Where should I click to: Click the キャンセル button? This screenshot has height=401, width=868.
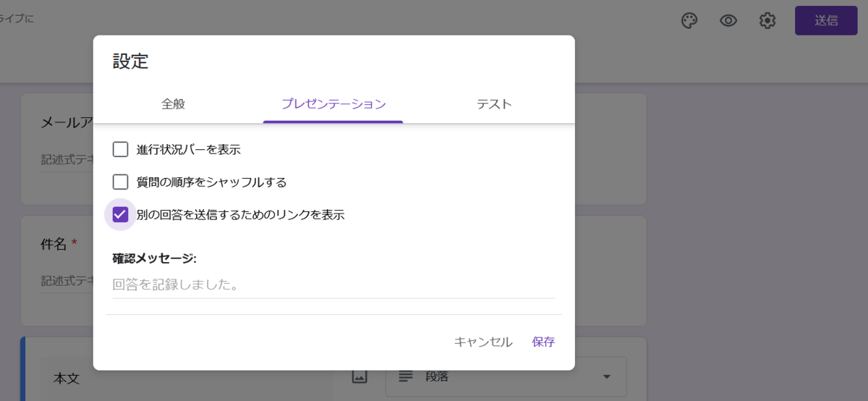[483, 342]
